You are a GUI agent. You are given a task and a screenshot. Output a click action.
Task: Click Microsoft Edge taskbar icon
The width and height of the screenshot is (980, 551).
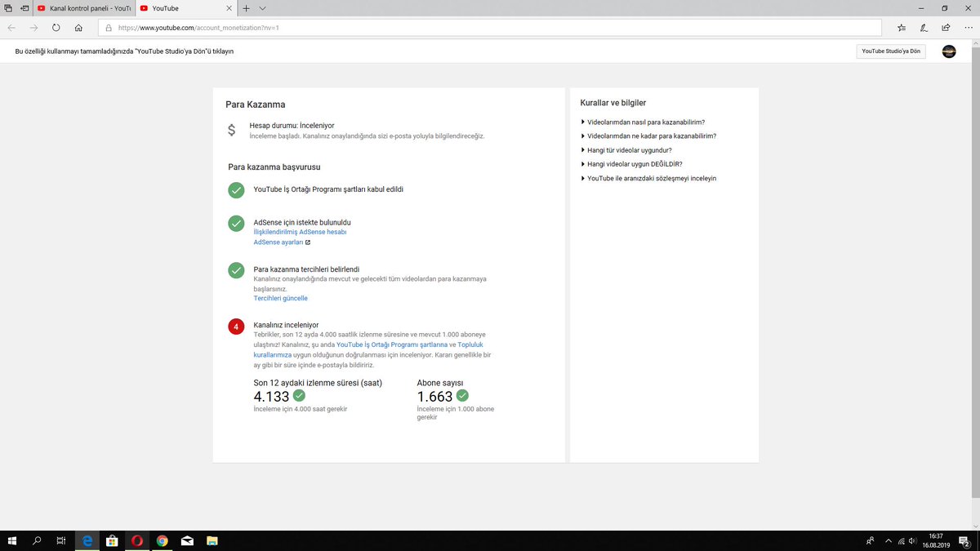click(87, 540)
